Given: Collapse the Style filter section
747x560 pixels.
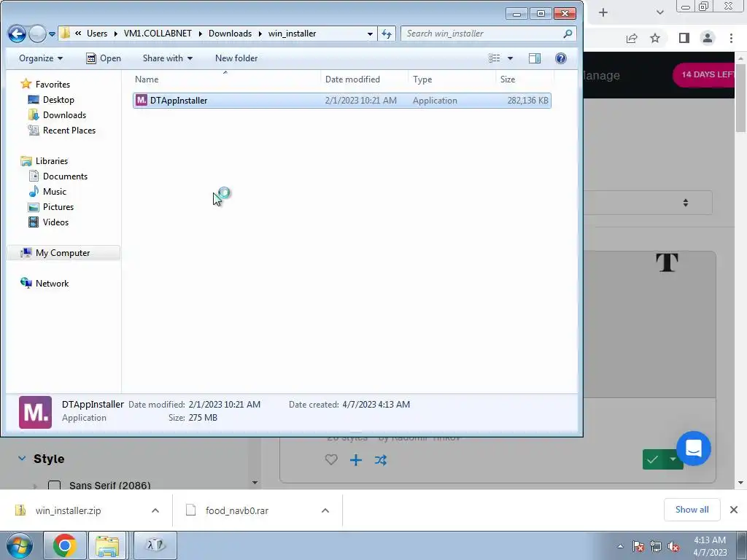Looking at the screenshot, I should [x=22, y=458].
